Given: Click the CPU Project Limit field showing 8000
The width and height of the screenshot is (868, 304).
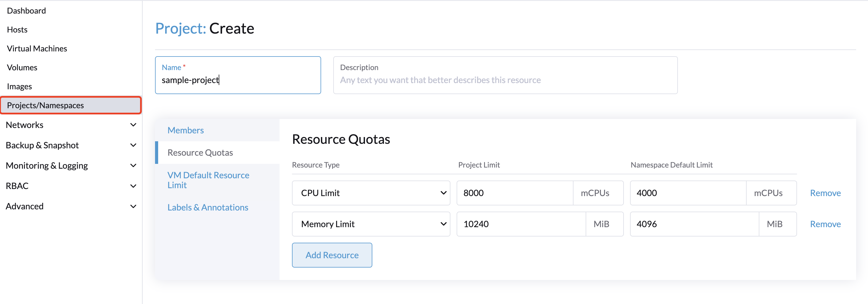Looking at the screenshot, I should coord(515,193).
